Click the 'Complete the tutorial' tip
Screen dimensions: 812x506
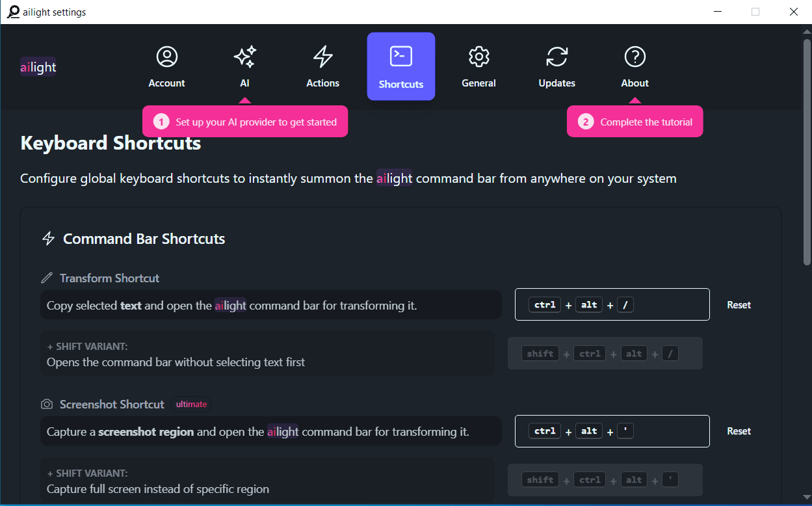point(635,122)
